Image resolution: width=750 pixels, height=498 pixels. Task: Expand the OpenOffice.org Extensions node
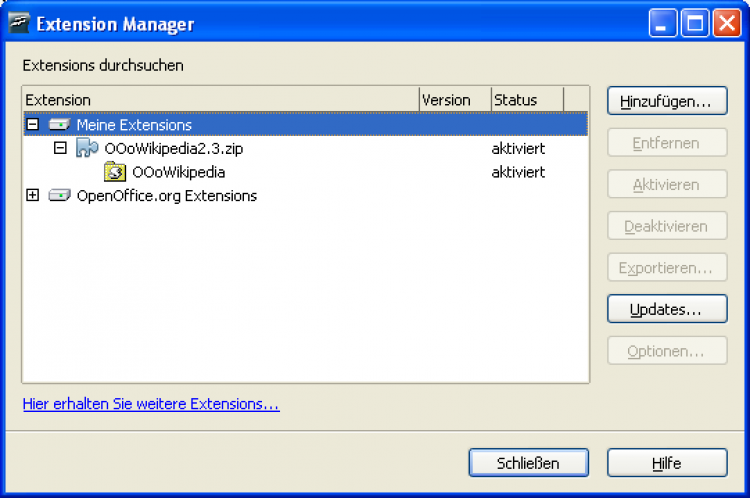(33, 196)
